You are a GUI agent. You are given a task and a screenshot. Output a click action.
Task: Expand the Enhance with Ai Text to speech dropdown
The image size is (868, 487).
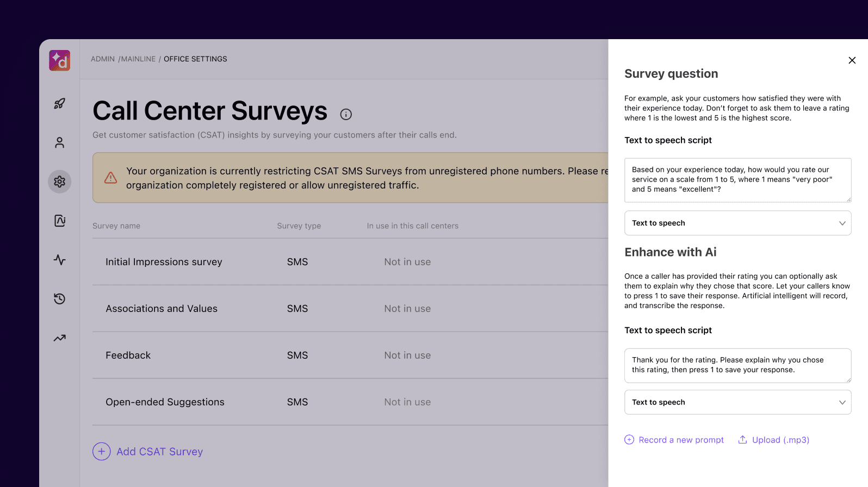(737, 402)
